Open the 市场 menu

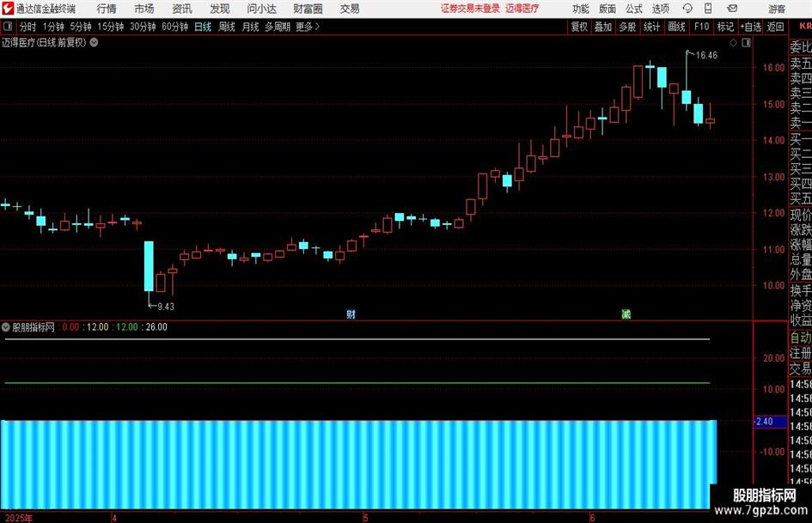144,9
